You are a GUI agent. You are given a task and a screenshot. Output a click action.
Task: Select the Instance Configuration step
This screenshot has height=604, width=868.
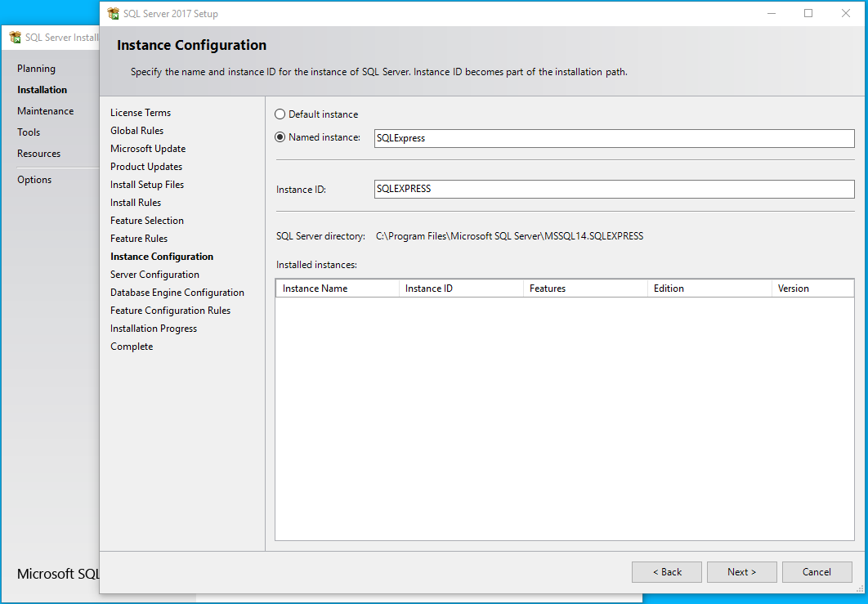162,257
